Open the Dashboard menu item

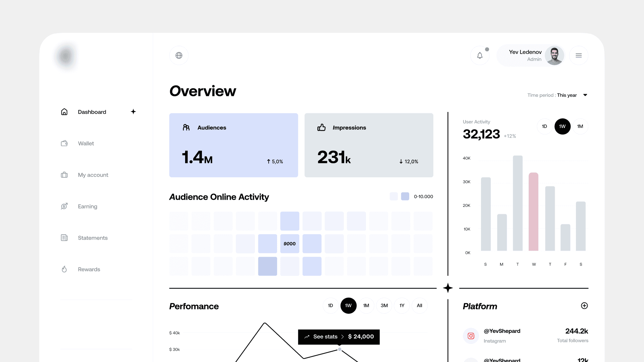tap(92, 112)
